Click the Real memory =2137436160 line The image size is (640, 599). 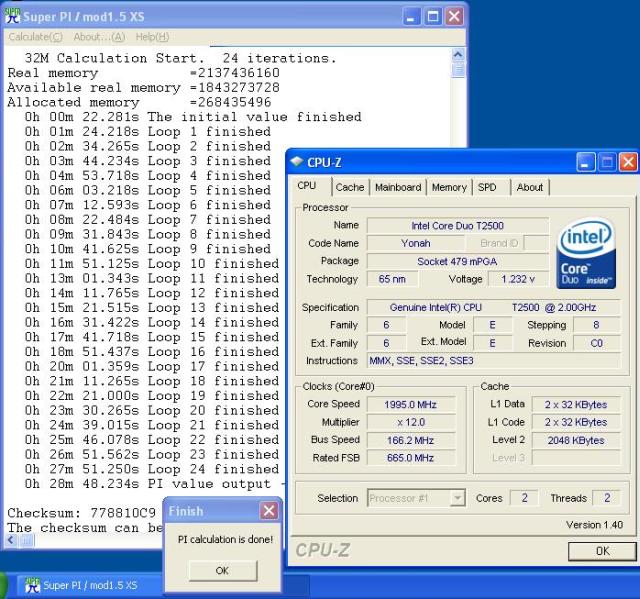(143, 73)
